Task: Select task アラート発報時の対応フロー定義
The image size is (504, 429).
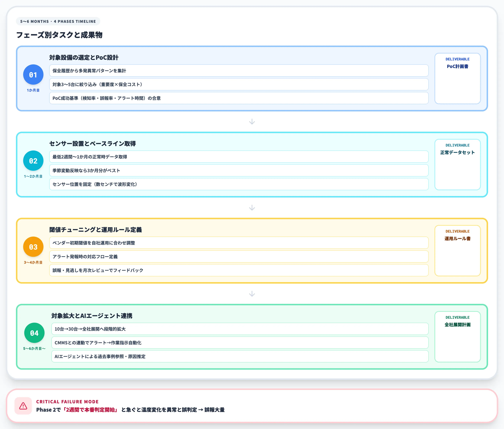Action: [239, 256]
